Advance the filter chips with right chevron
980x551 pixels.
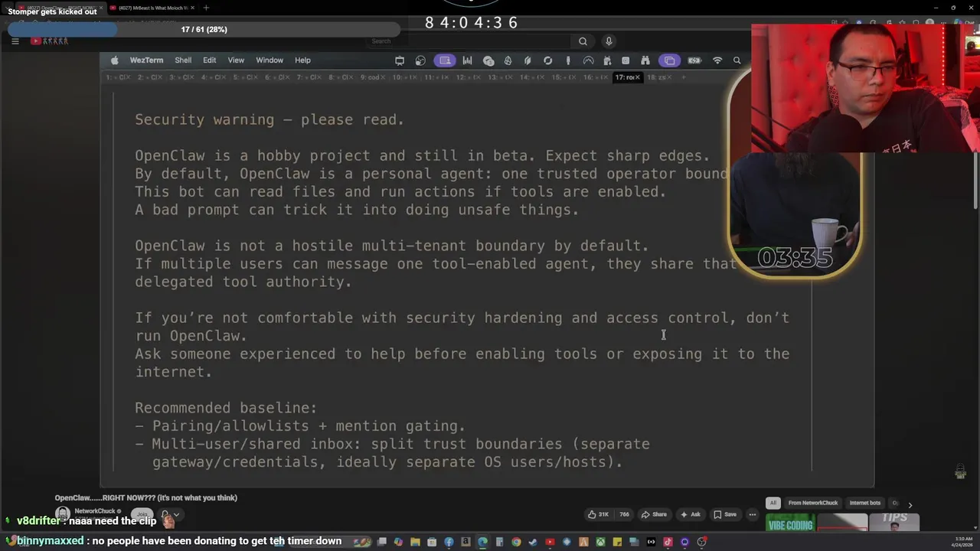coord(910,505)
